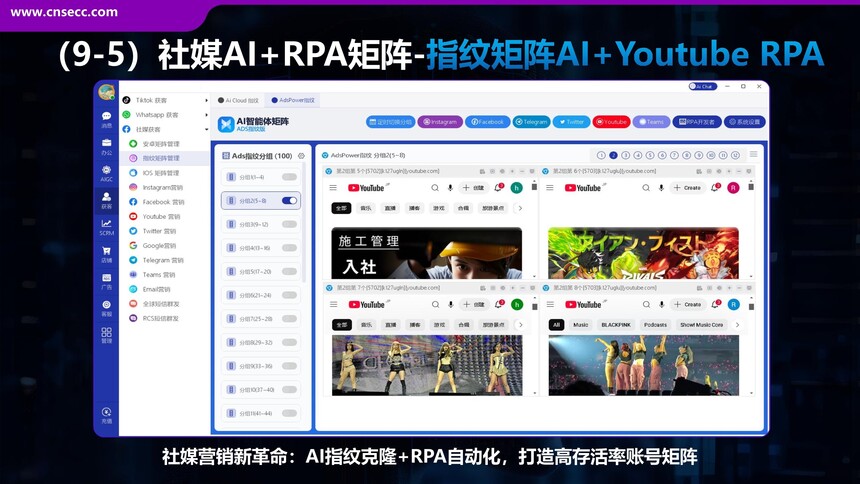Click the blue R avatar in the 8th window
This screenshot has width=860, height=484.
733,304
